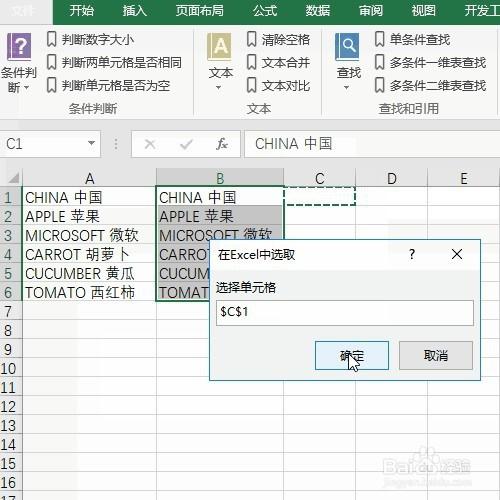Open the 插入 ribbon tab
This screenshot has height=500, width=500.
coord(135,11)
